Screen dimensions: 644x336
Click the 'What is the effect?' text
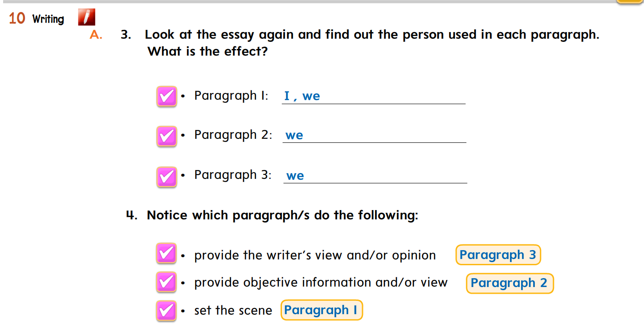pos(208,52)
